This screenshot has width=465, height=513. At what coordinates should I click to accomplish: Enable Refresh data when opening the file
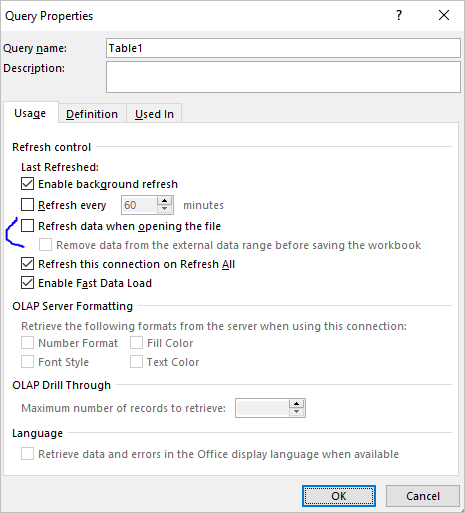(27, 226)
